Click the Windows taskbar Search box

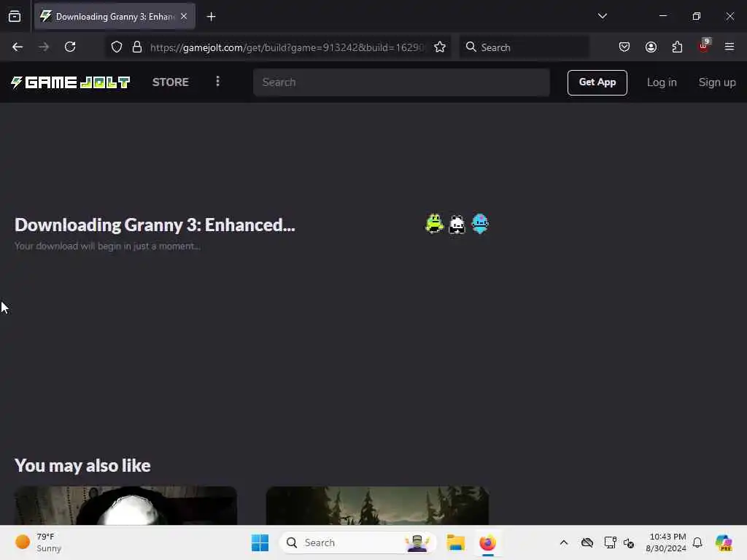click(357, 542)
